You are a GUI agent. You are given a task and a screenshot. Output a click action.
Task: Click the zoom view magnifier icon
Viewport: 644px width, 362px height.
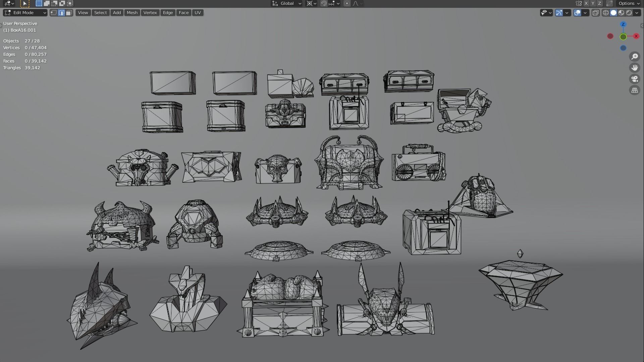click(635, 57)
